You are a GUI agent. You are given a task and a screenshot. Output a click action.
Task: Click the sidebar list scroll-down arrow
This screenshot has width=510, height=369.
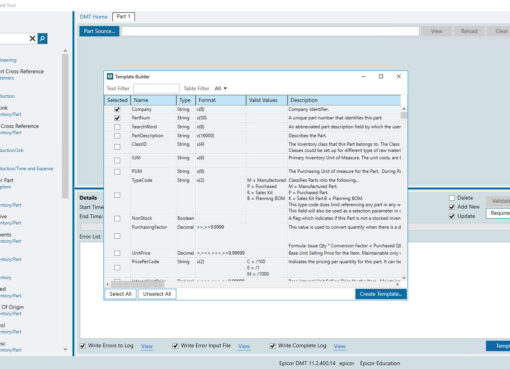[x=65, y=349]
